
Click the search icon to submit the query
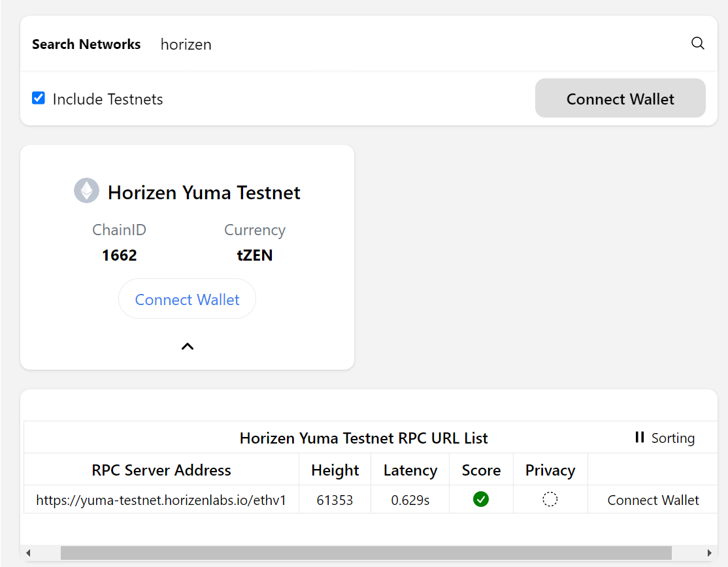point(697,43)
